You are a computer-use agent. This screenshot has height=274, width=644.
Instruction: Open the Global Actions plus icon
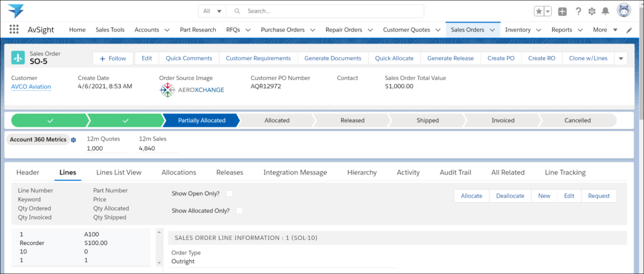pyautogui.click(x=562, y=11)
